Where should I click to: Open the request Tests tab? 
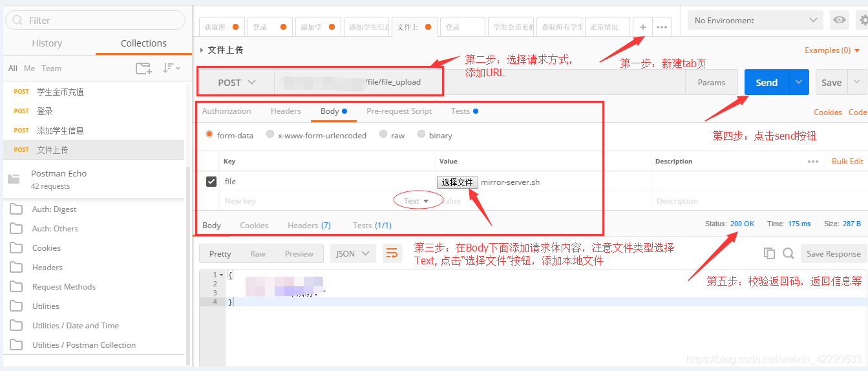click(x=465, y=111)
